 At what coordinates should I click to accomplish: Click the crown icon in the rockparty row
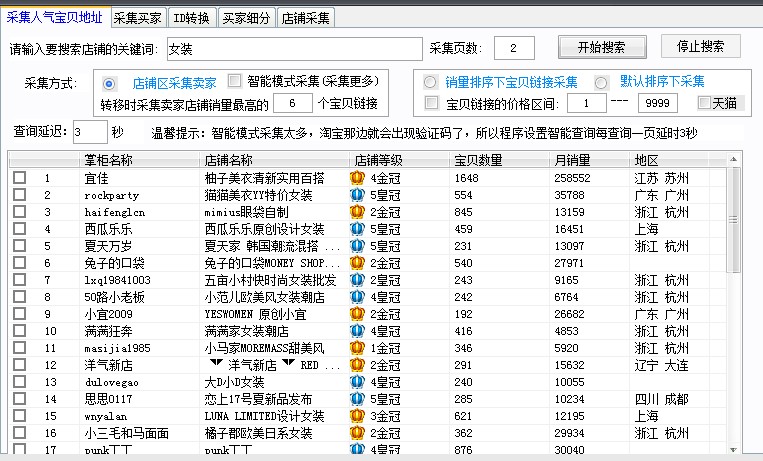tap(358, 195)
